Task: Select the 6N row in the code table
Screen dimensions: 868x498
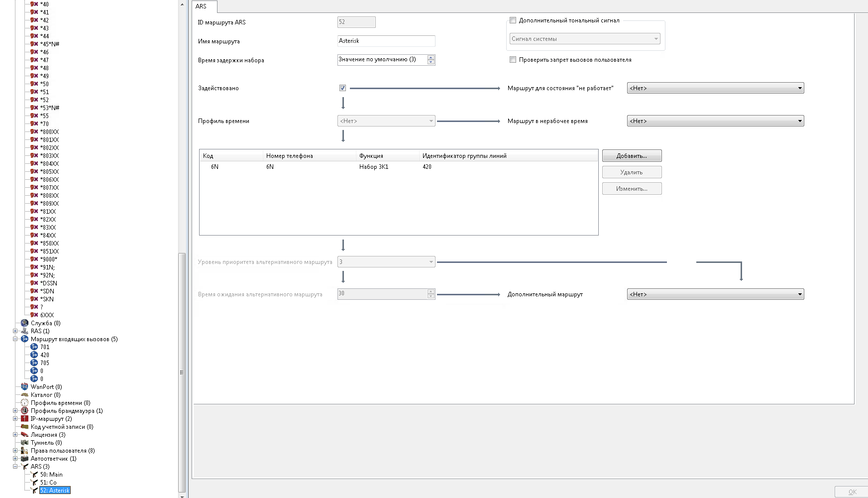Action: (398, 167)
